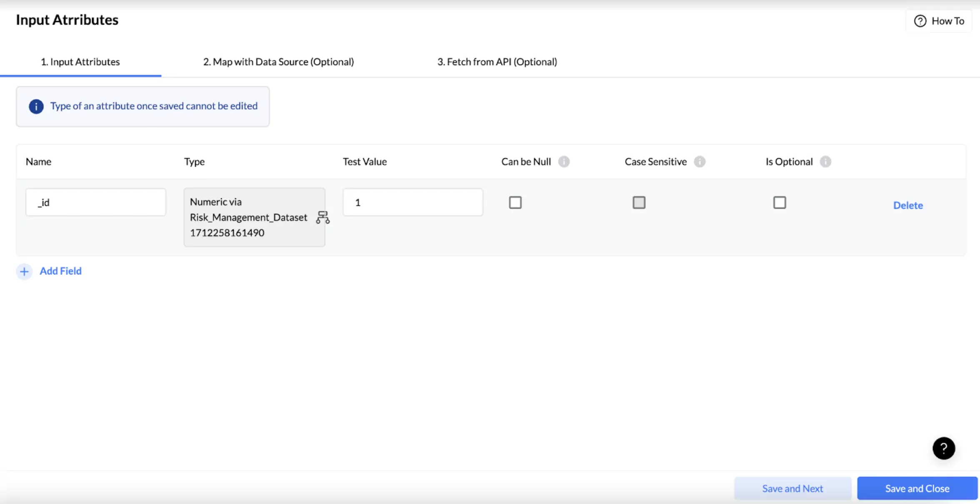Click the data source mapping icon
The height and width of the screenshot is (504, 980).
(322, 217)
